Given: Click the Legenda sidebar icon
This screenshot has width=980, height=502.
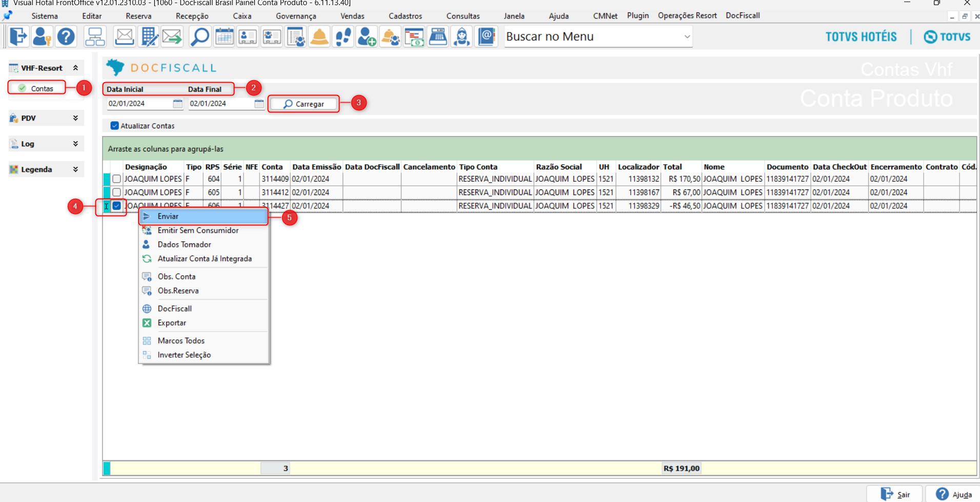Looking at the screenshot, I should [x=14, y=169].
